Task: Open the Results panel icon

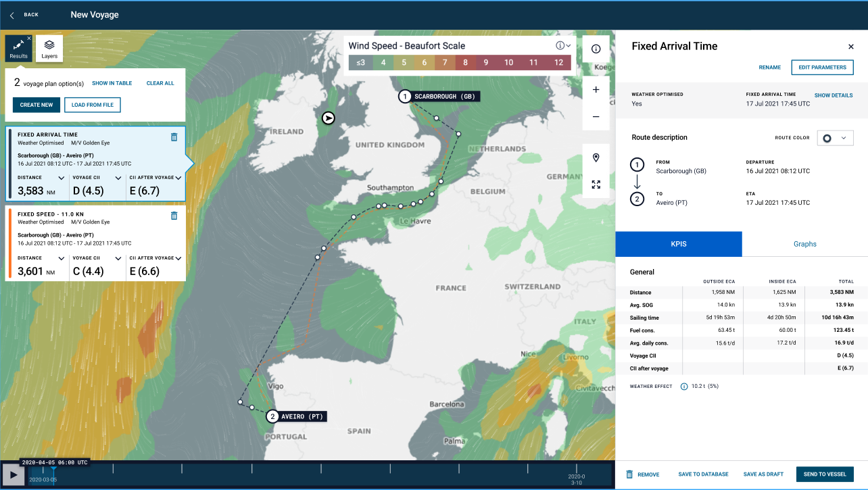Action: coord(18,47)
